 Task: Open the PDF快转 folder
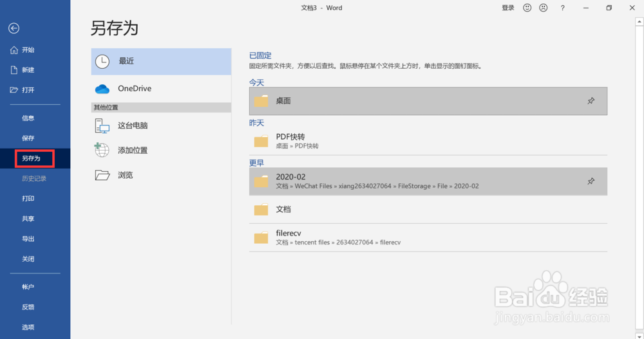(x=428, y=141)
